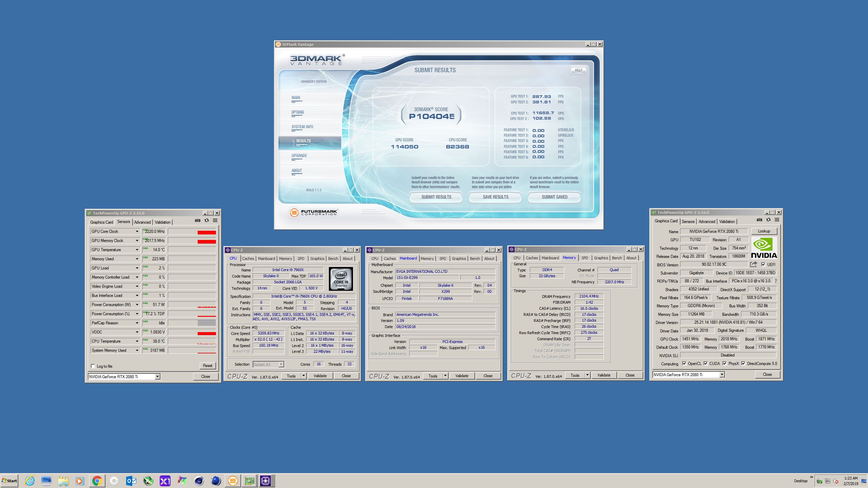The width and height of the screenshot is (868, 488).
Task: Click the BIOS share/export arrow icon
Action: click(753, 264)
